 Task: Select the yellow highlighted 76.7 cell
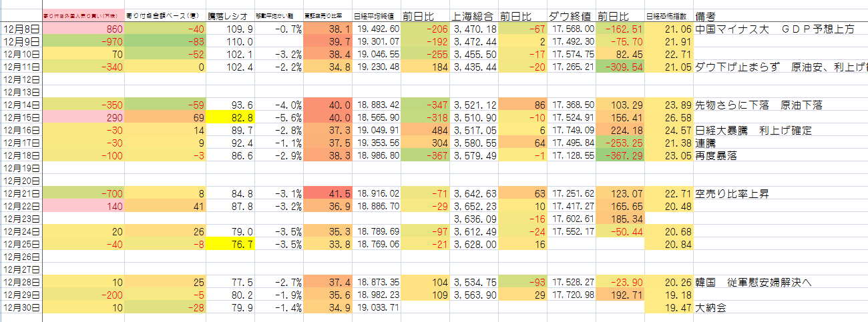(x=229, y=244)
